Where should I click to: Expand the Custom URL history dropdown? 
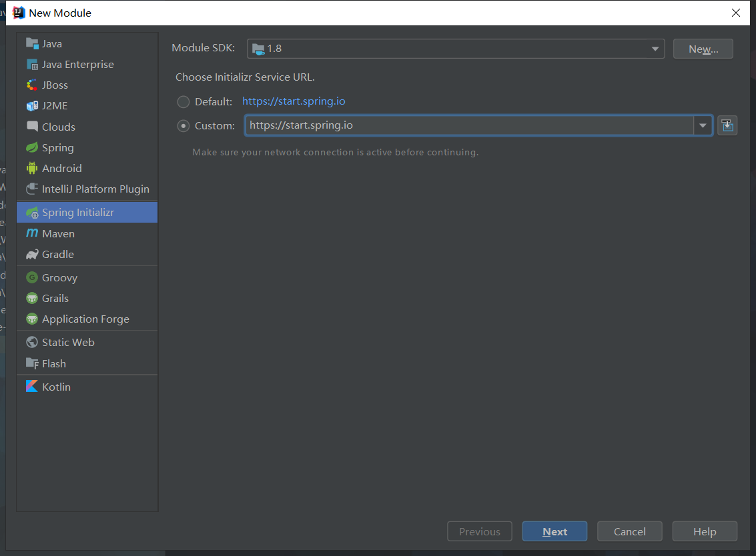pos(703,126)
